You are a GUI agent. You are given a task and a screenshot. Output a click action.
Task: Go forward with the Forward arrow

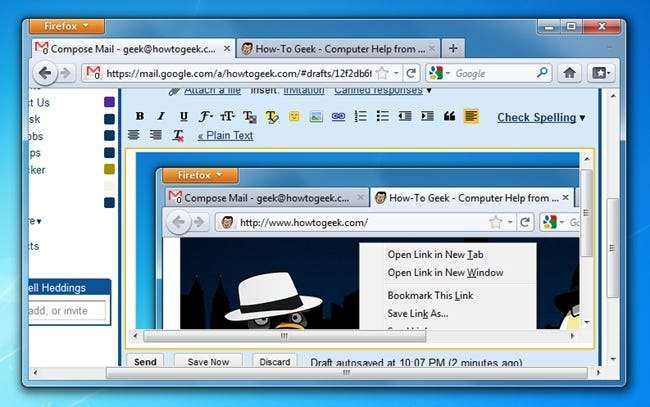click(65, 73)
